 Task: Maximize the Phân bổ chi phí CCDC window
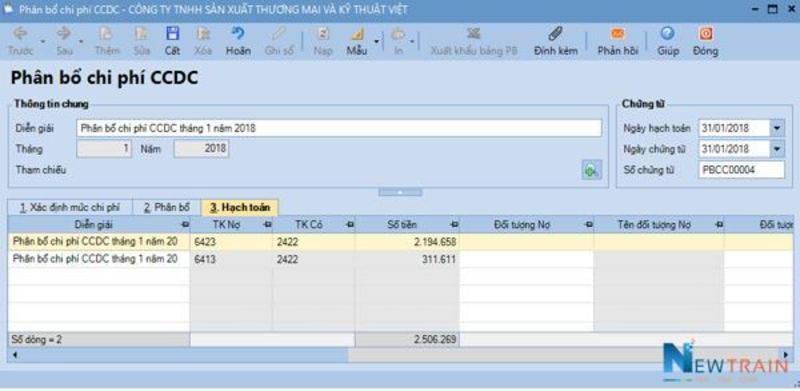click(x=772, y=9)
